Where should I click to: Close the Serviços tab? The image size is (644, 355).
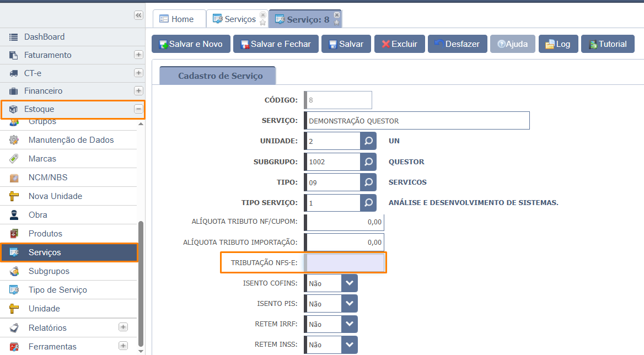[x=263, y=15]
